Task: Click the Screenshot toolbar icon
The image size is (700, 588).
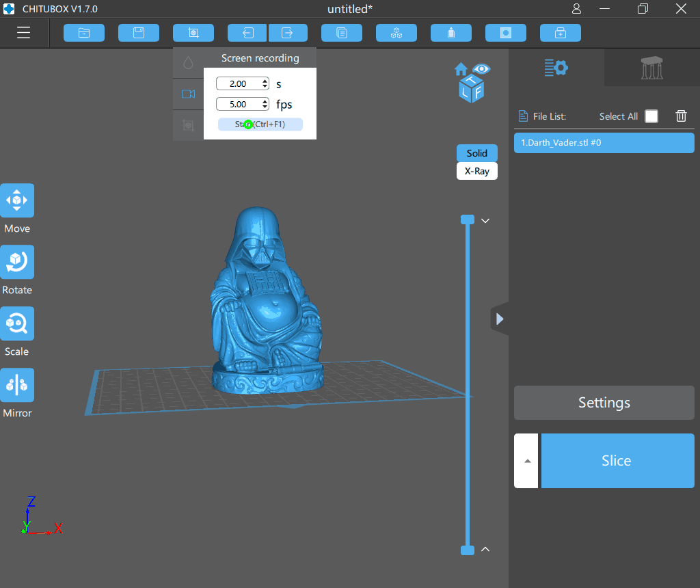Action: click(x=193, y=33)
